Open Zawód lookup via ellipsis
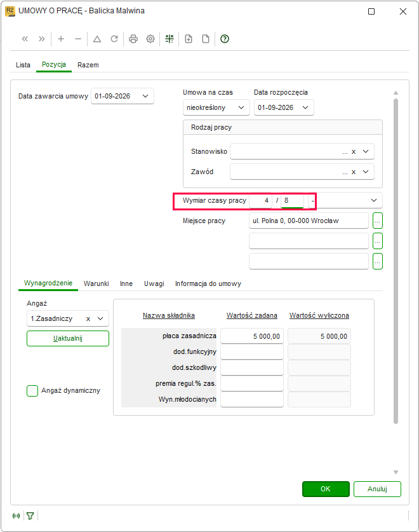This screenshot has width=419, height=532. [345, 172]
